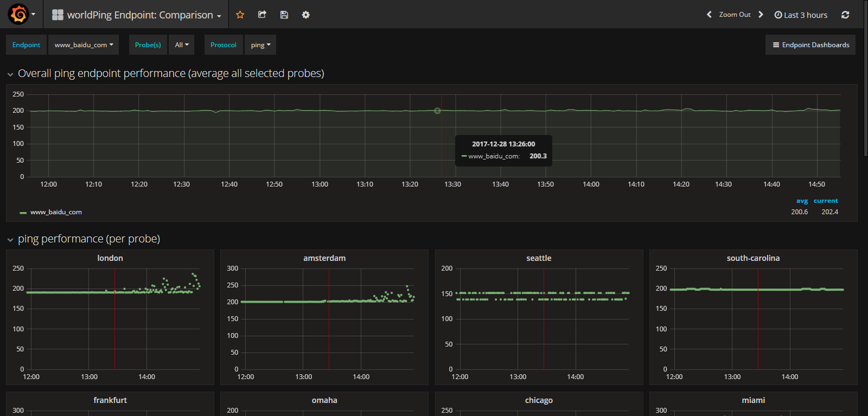Open the london panel title menu
The image size is (868, 416).
[110, 258]
